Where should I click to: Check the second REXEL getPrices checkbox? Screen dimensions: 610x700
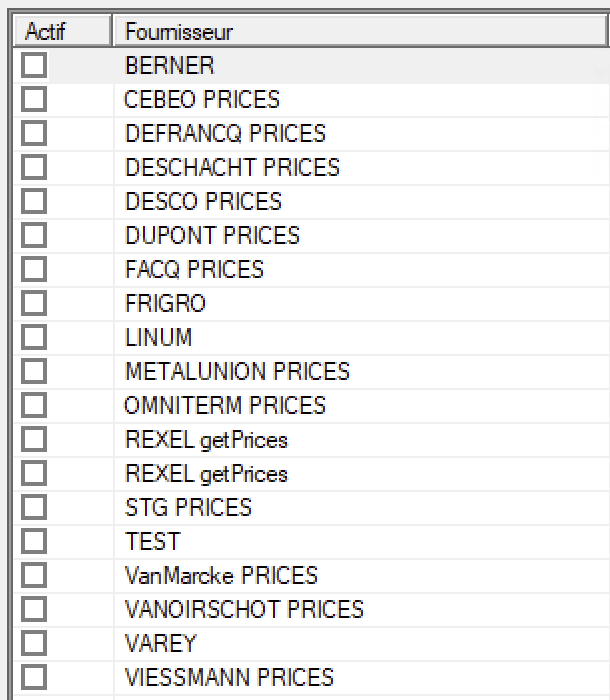tap(34, 473)
